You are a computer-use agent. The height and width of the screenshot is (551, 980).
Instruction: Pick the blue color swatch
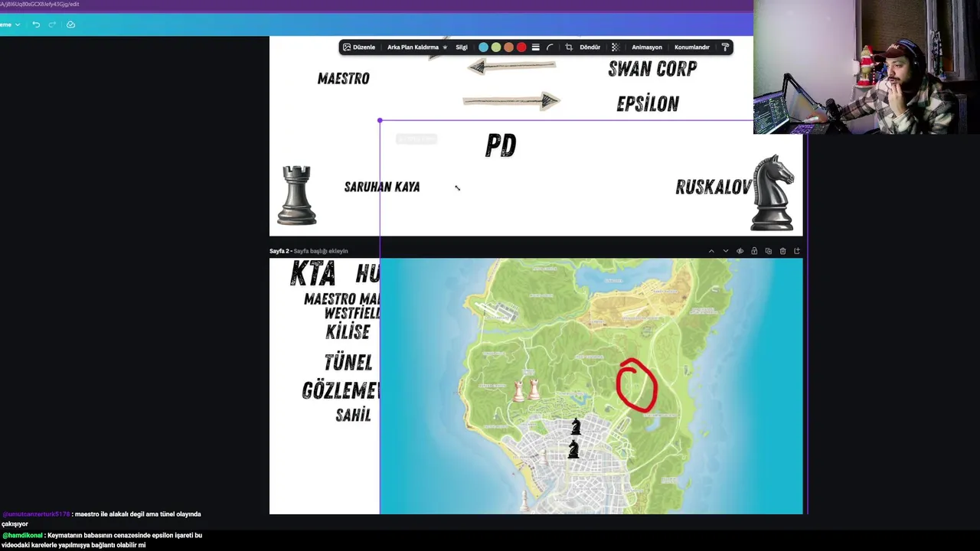tap(483, 47)
